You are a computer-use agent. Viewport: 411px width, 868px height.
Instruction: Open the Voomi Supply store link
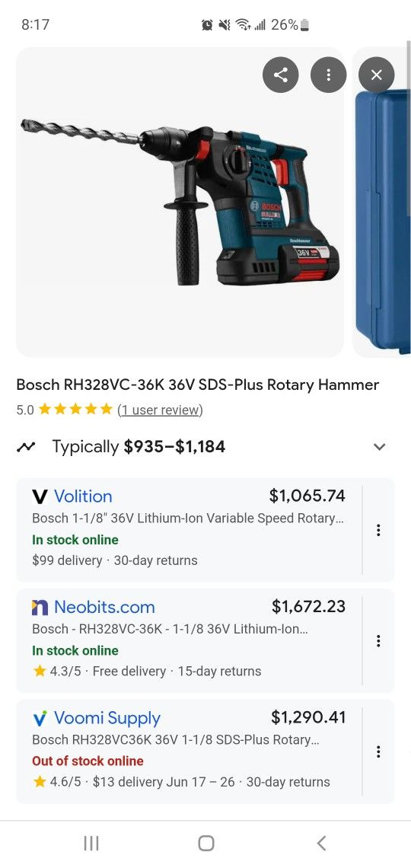click(107, 718)
